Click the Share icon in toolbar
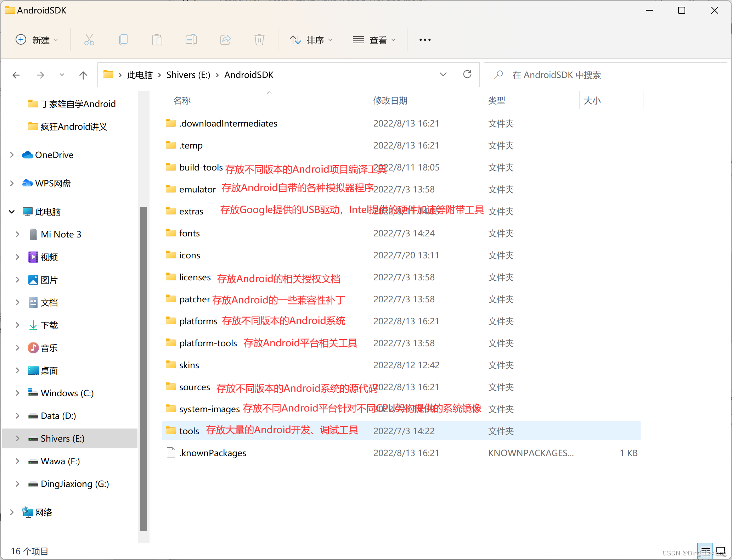732x560 pixels. (x=225, y=40)
